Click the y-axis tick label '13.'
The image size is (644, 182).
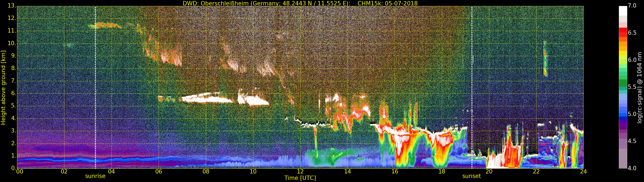point(12,6)
